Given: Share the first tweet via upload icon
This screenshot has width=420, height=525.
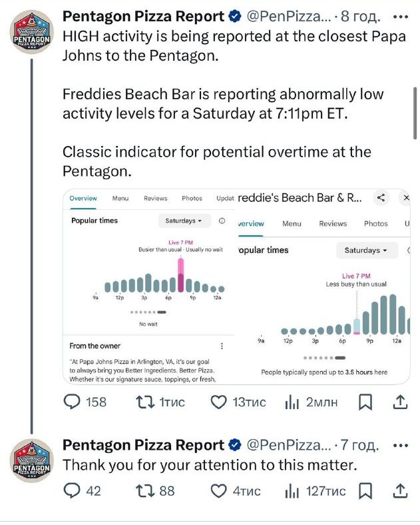Looking at the screenshot, I should point(400,402).
